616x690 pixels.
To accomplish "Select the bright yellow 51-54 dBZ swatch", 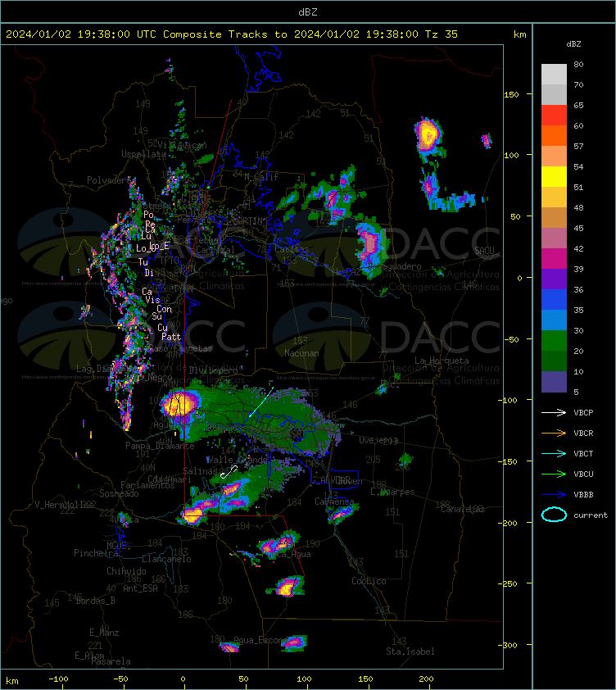I will coord(554,176).
